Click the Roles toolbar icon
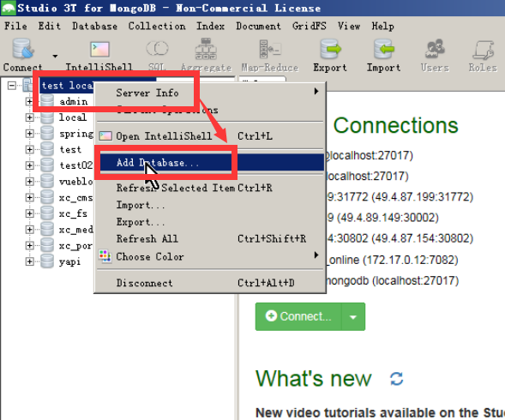The width and height of the screenshot is (505, 420). (x=483, y=50)
